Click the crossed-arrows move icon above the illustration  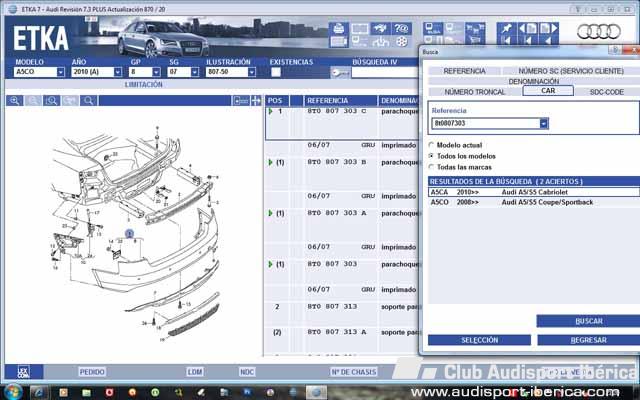[x=256, y=100]
